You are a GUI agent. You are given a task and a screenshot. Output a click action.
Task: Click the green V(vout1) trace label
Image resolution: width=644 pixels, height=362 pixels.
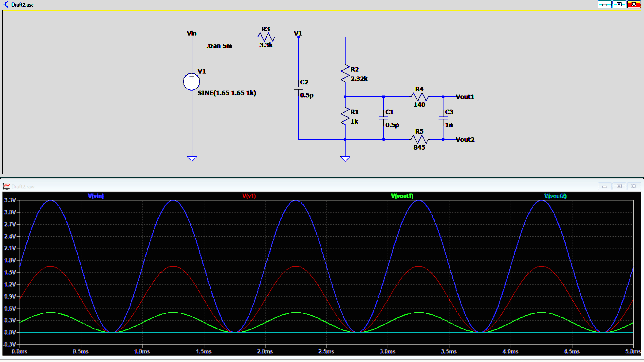point(402,196)
